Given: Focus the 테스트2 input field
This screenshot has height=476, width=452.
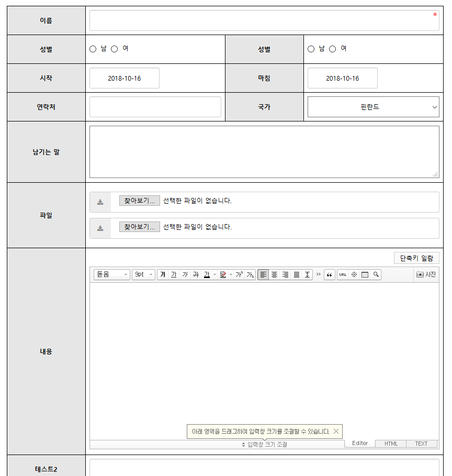Looking at the screenshot, I should coord(264,468).
